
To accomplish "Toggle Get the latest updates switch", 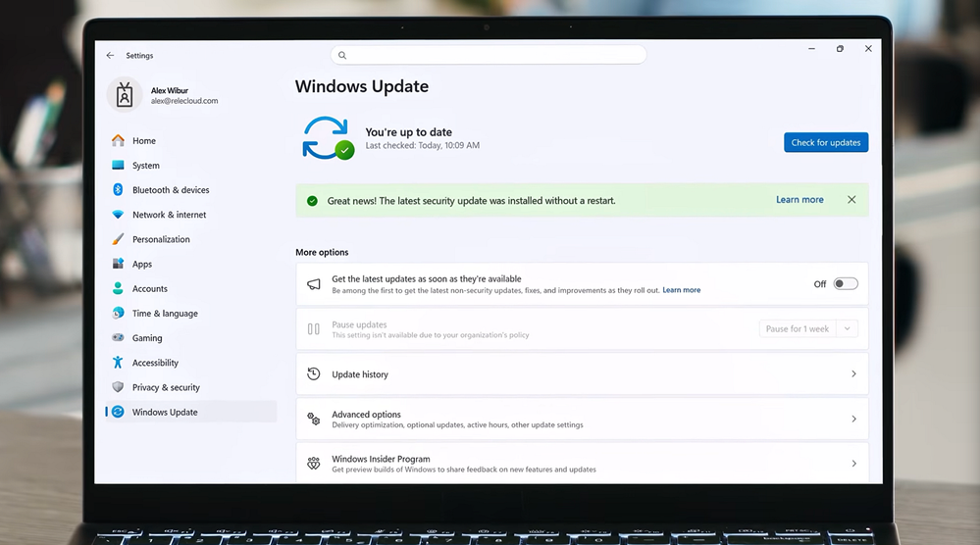I will click(846, 284).
